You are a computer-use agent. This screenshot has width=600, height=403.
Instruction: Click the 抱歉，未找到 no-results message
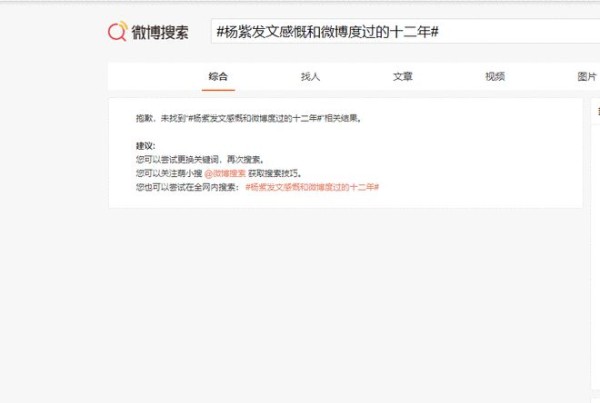[248, 118]
